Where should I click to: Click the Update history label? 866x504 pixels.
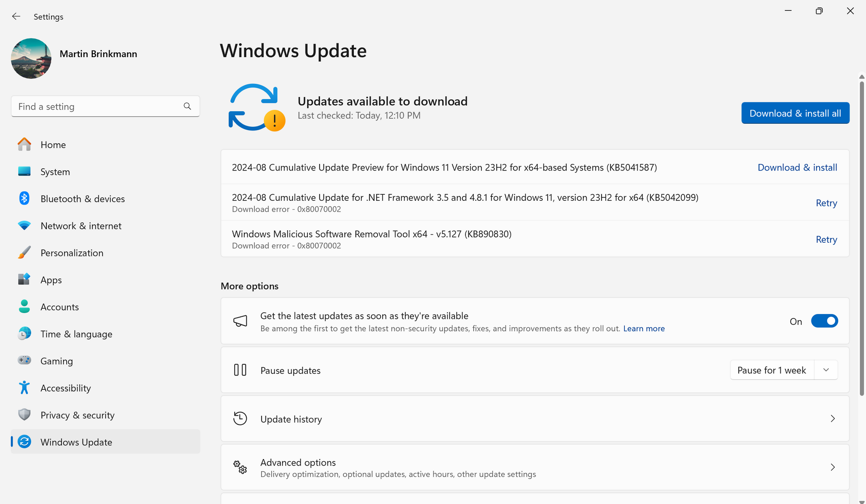tap(291, 419)
